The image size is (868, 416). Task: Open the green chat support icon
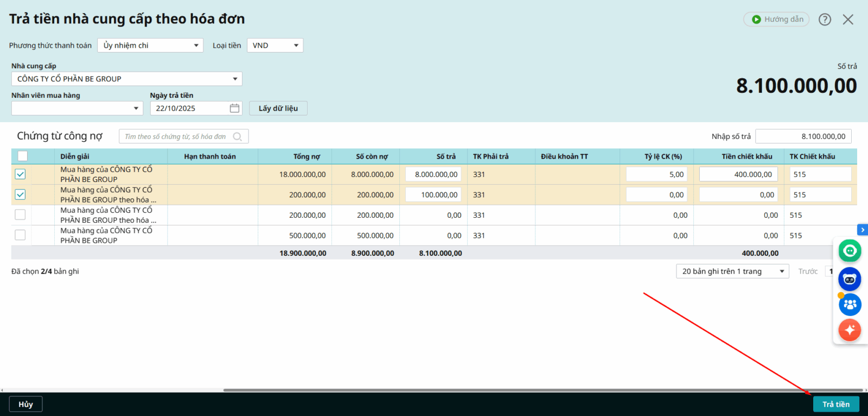850,250
